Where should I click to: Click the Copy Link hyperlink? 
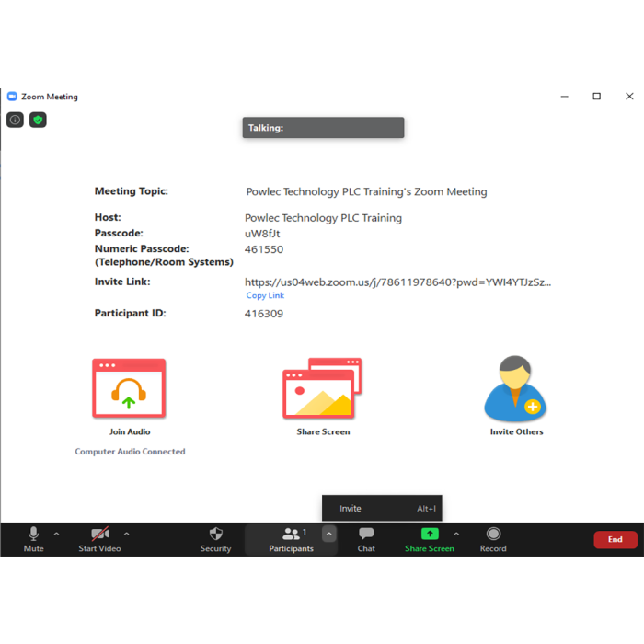[265, 295]
